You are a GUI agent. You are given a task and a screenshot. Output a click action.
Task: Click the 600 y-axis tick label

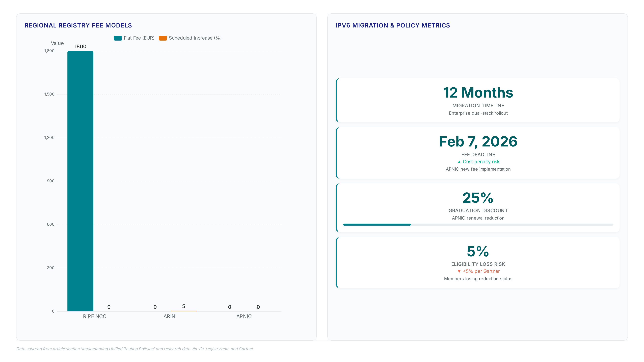(x=51, y=224)
